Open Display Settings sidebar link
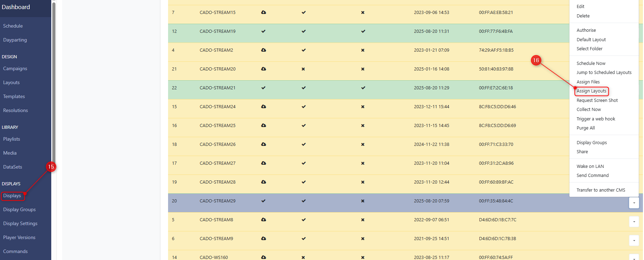 20,223
